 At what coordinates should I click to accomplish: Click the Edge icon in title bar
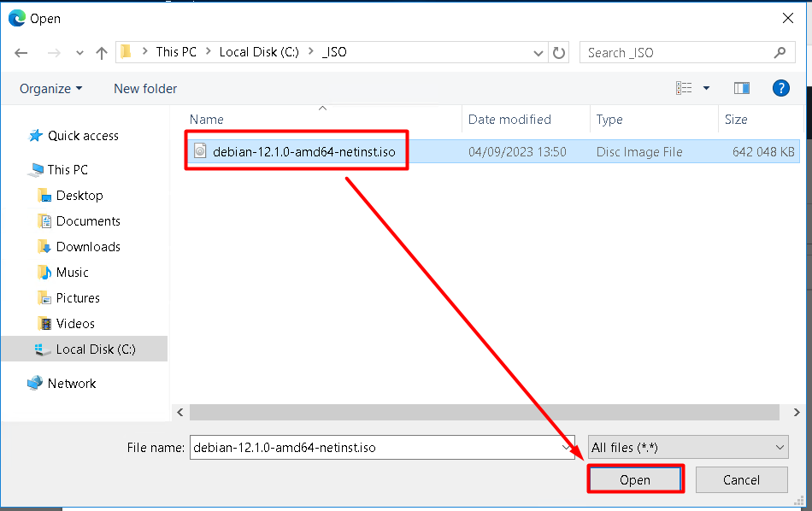pyautogui.click(x=17, y=18)
